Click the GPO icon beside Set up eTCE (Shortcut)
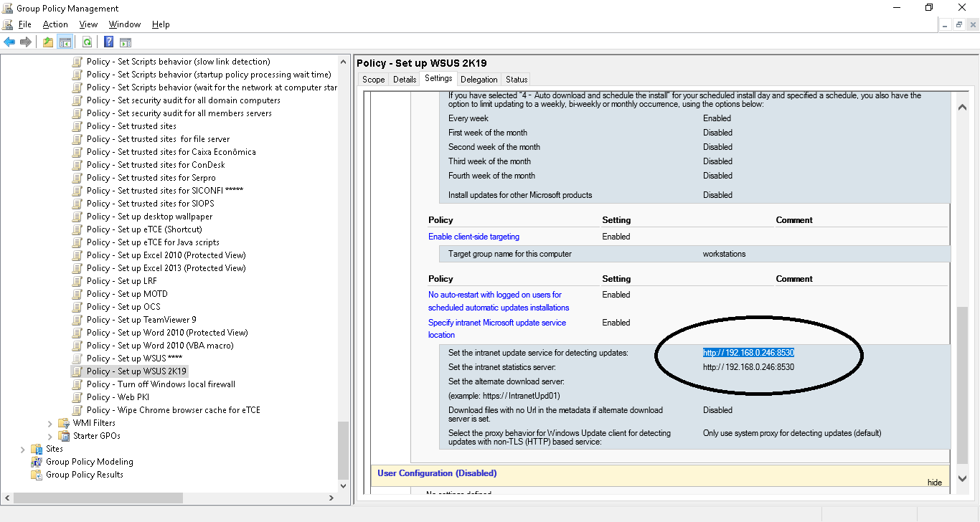980x522 pixels. [x=77, y=229]
